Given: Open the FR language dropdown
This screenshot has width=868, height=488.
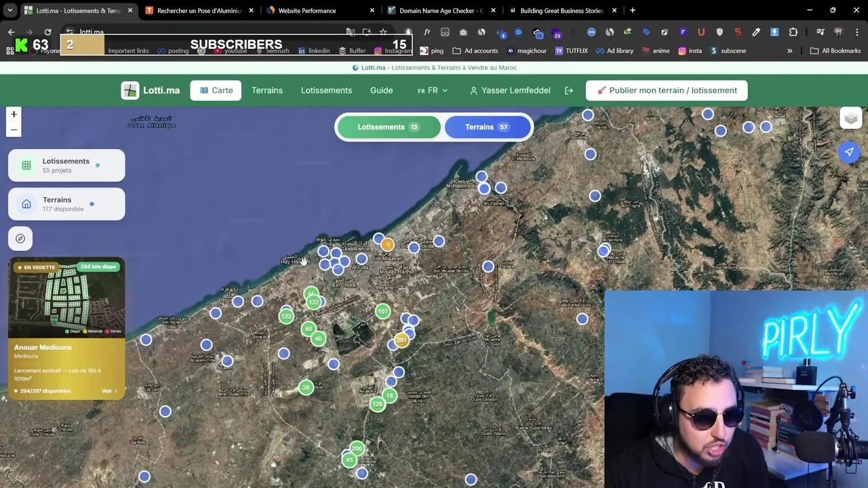Looking at the screenshot, I should click(432, 90).
